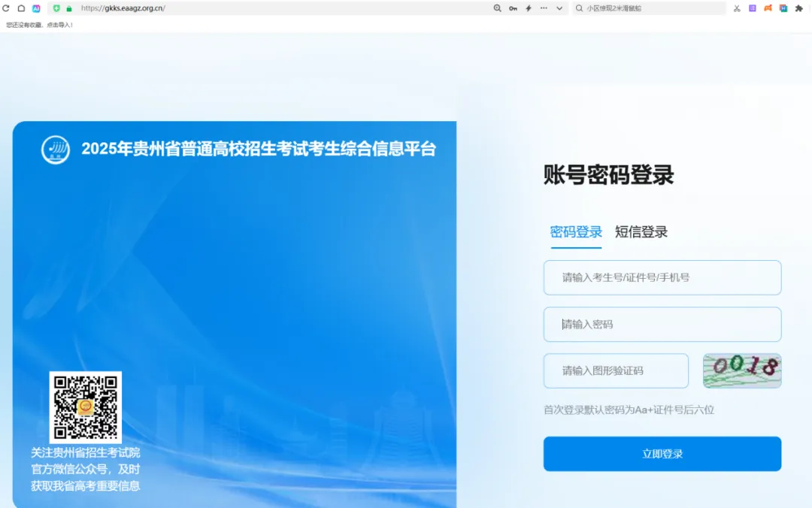The image size is (812, 508).
Task: Click the 点击导入 bookmarks import link
Action: [x=60, y=25]
